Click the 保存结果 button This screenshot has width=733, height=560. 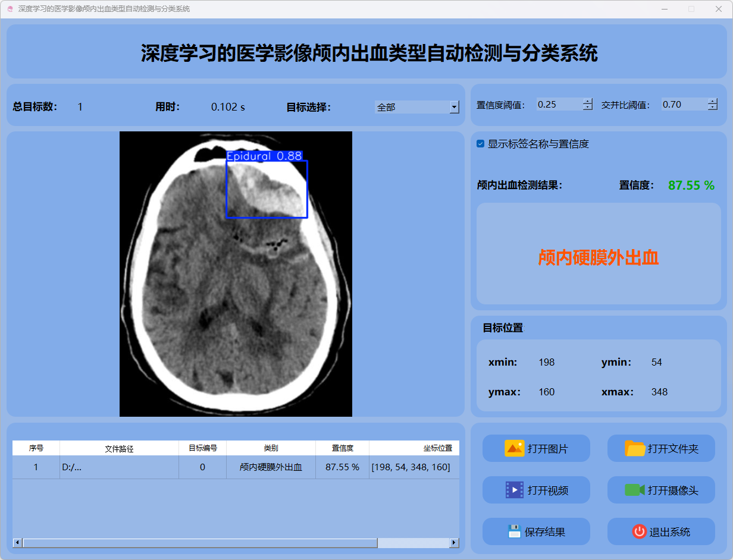click(536, 531)
